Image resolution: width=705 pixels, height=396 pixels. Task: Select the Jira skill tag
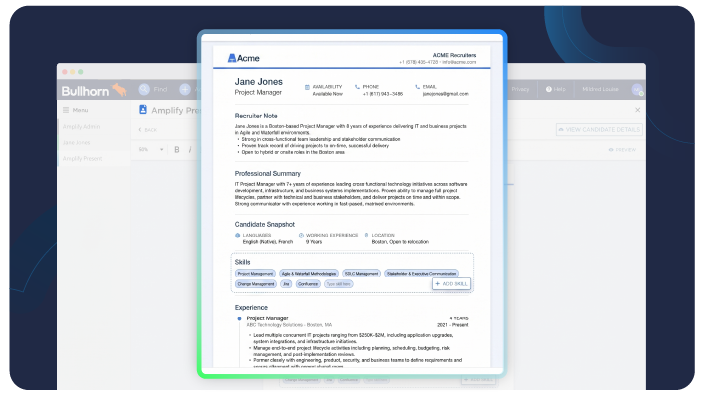click(x=286, y=284)
